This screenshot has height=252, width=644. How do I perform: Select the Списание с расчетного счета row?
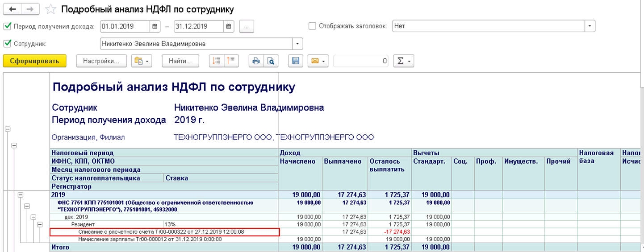[x=165, y=232]
